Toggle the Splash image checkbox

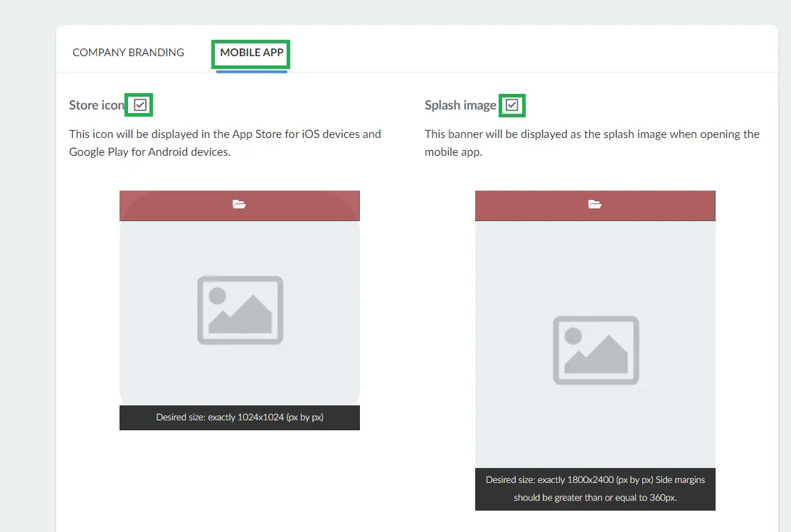tap(512, 105)
